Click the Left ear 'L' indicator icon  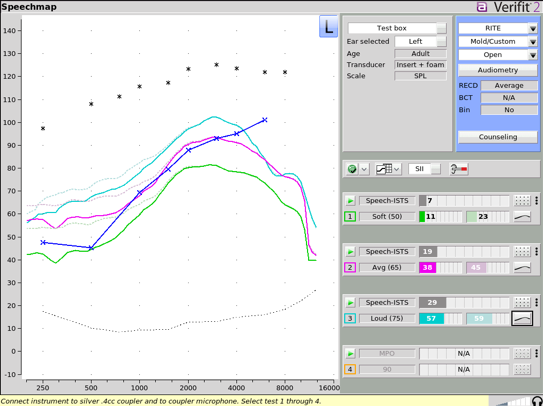(x=328, y=26)
